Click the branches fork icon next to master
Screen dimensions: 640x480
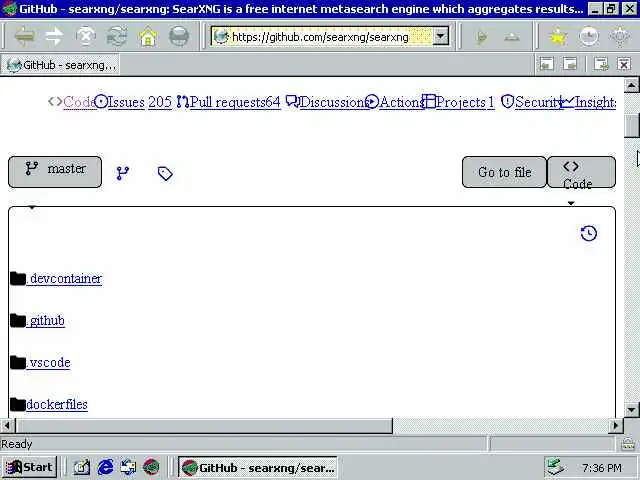click(x=123, y=173)
